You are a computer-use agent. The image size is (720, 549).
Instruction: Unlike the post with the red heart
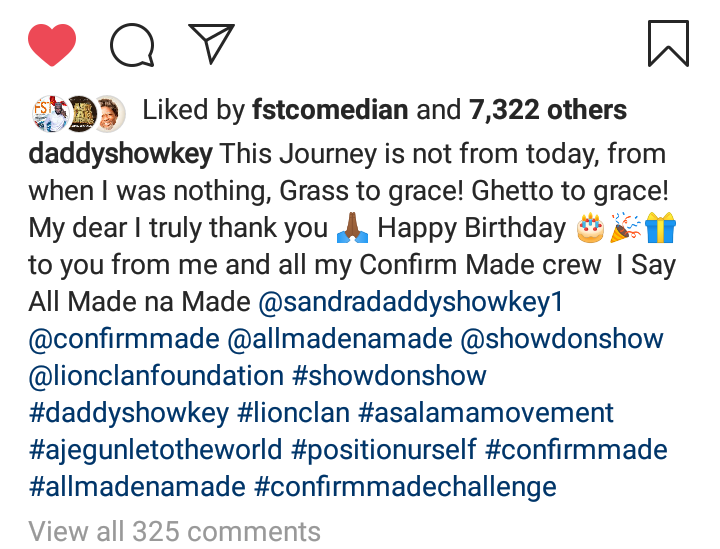(51, 44)
